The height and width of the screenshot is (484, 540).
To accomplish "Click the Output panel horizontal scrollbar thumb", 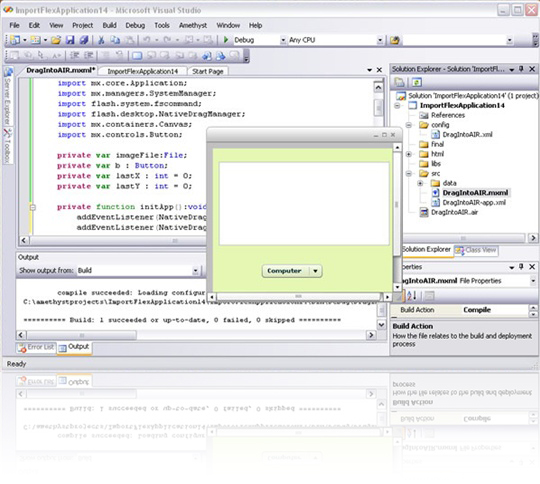I will (x=82, y=335).
